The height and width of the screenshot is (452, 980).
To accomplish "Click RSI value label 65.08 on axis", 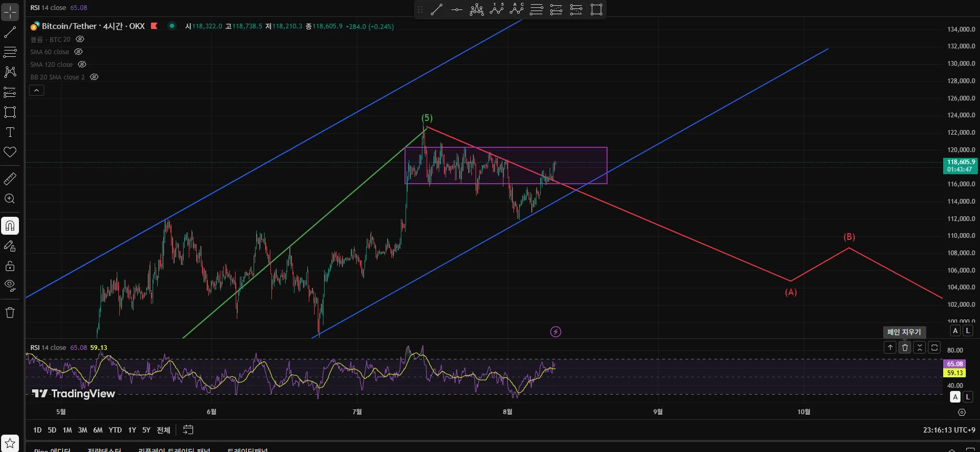I will pos(955,364).
